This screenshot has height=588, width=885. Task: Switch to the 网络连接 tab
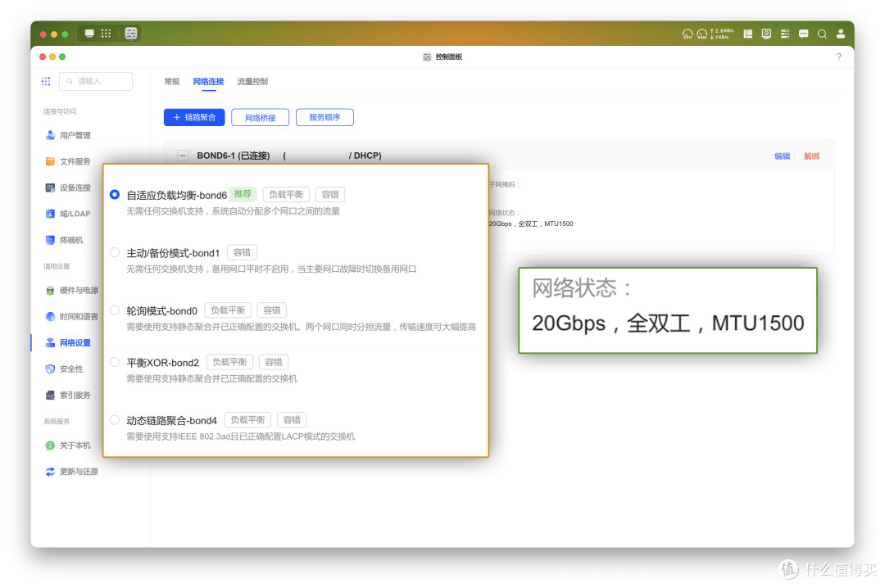coord(208,82)
